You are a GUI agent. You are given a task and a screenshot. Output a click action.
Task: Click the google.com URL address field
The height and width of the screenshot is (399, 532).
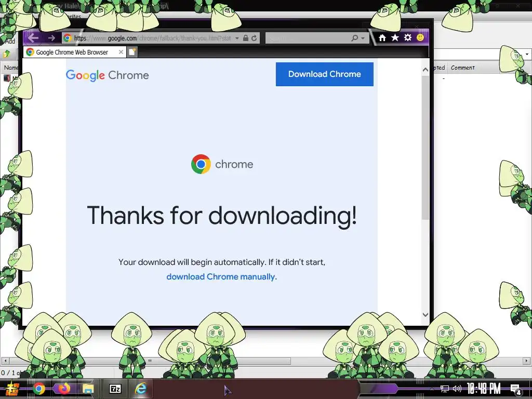click(152, 38)
